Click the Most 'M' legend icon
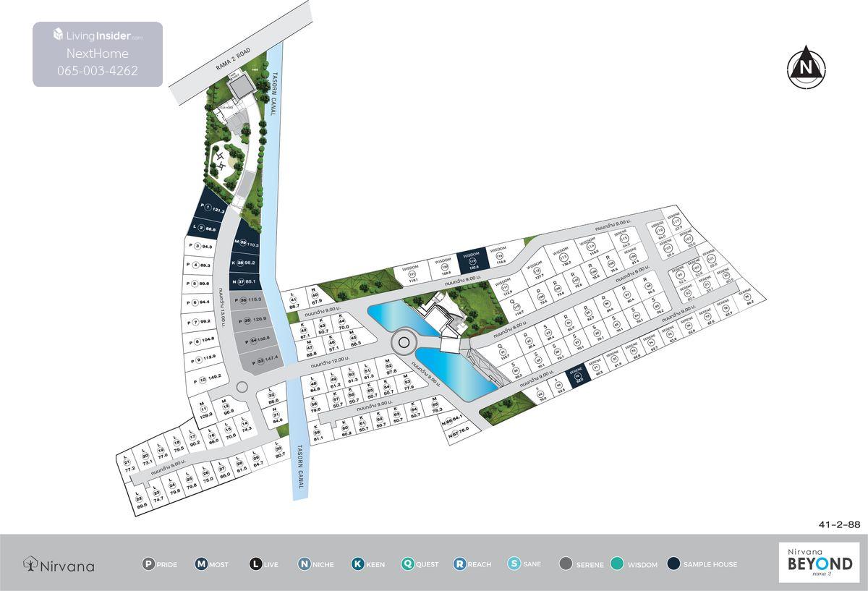Image resolution: width=868 pixels, height=591 pixels. 202,564
